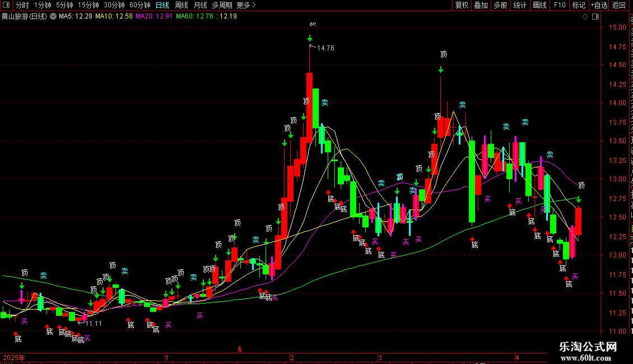Expand the 更多 period menu
The height and width of the screenshot is (364, 633).
[246, 5]
